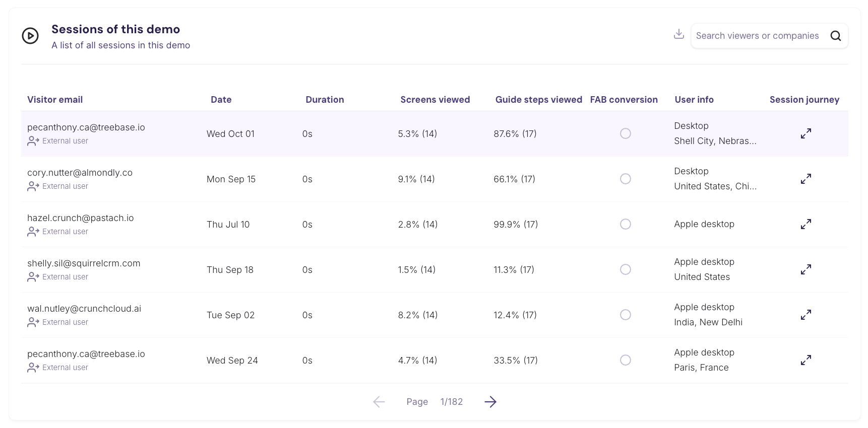Toggle FAB conversion circle for wal.nutley row

(x=625, y=315)
